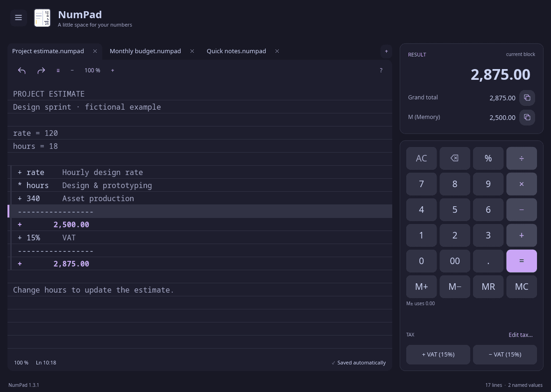Click the 'PROJECT ESTIMATE' heading line

(x=199, y=94)
